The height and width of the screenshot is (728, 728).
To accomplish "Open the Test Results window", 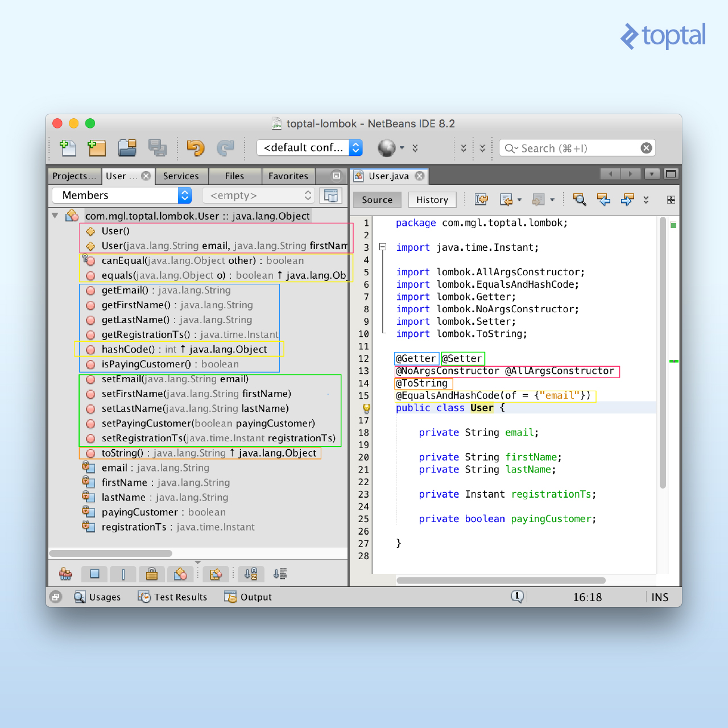I will [173, 597].
